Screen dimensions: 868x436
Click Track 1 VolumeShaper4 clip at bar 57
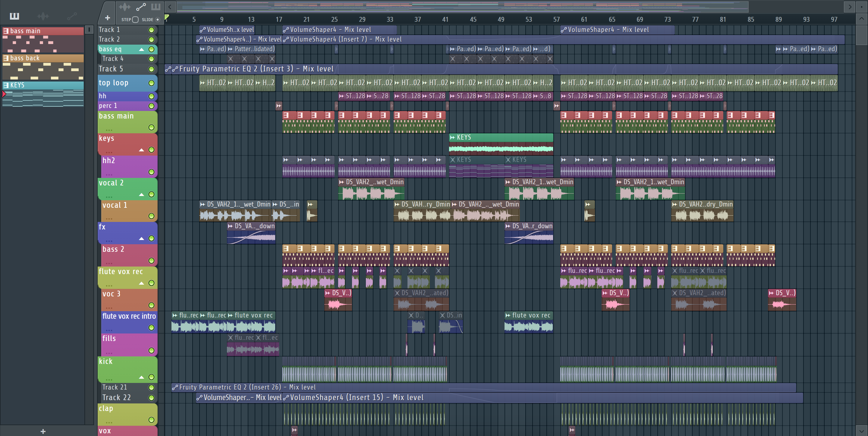[x=617, y=30]
